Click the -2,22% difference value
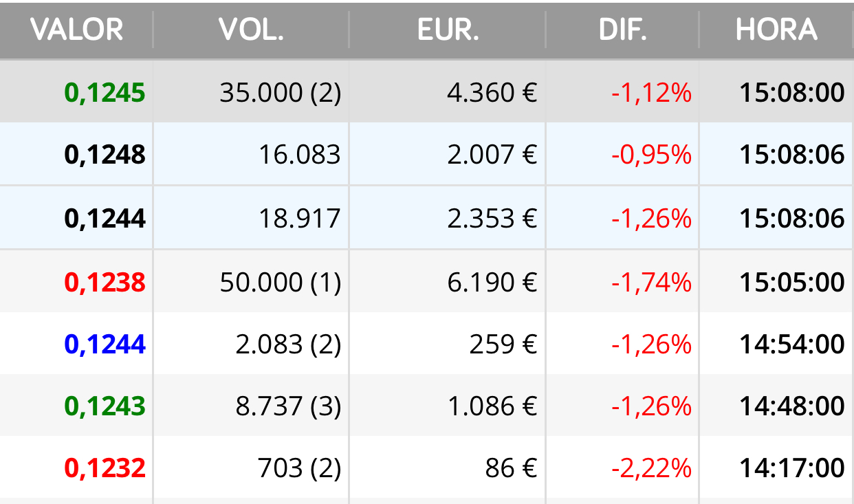Image resolution: width=854 pixels, height=504 pixels. coord(651,468)
